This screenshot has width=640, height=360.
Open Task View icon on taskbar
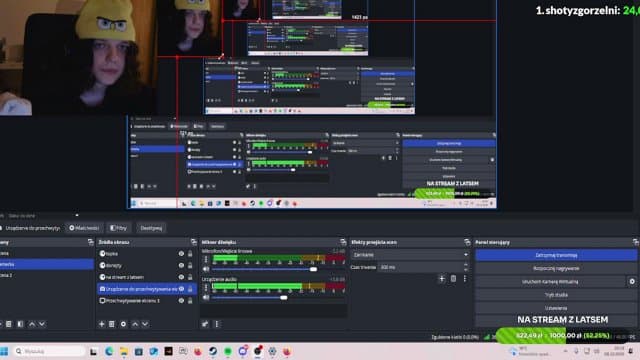click(x=94, y=351)
